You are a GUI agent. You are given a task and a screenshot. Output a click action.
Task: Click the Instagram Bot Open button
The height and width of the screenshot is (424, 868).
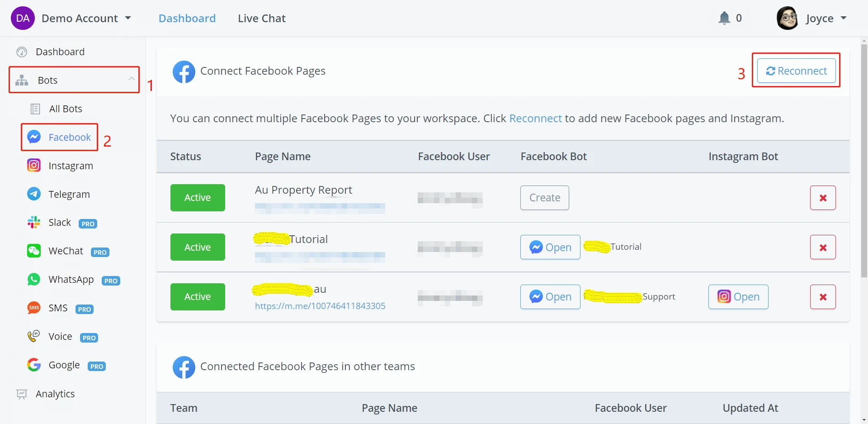pos(738,297)
